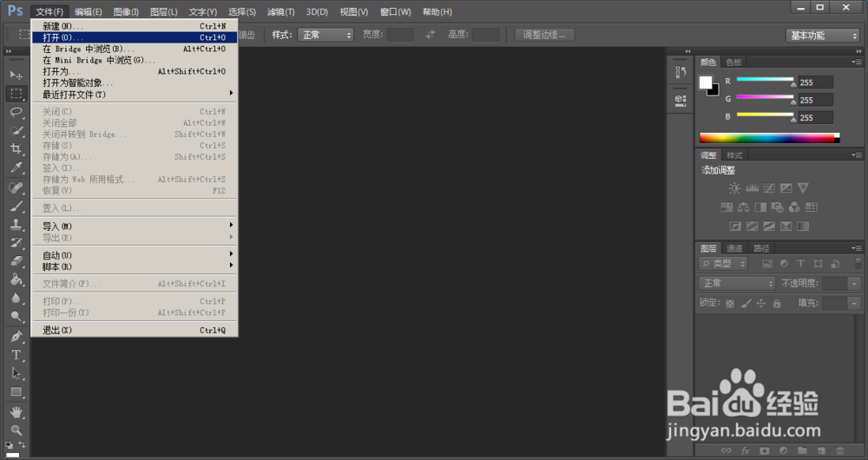Select the Rectangular Marquee tool in toolbox
868x460 pixels.
point(16,94)
